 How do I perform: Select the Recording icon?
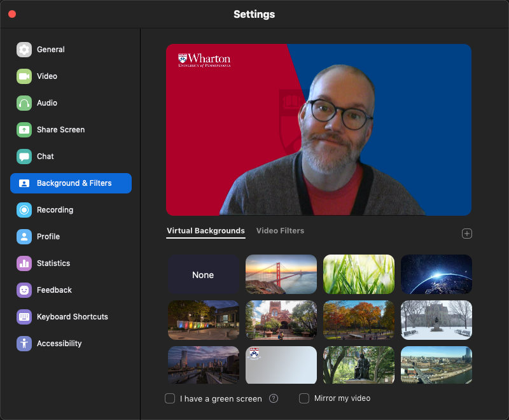[24, 210]
